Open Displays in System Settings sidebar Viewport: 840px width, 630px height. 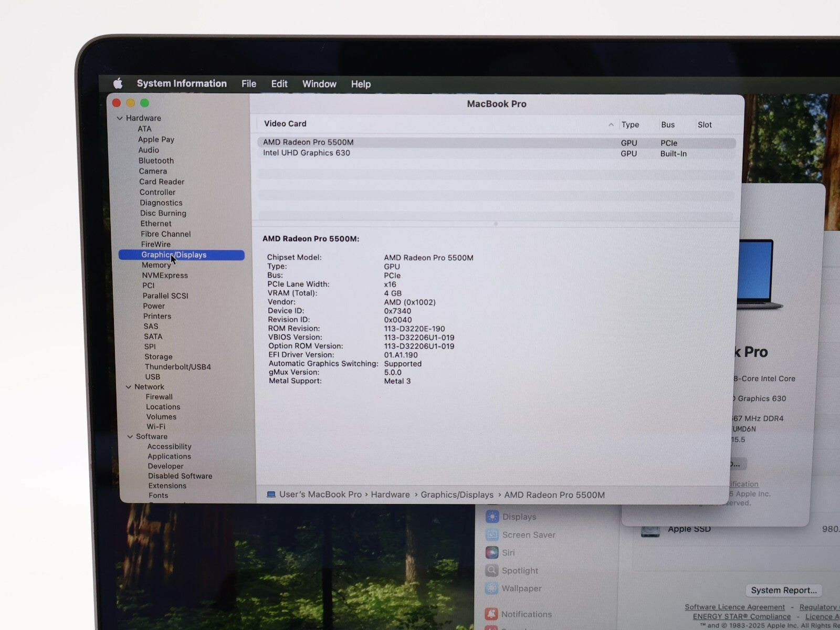click(x=511, y=517)
